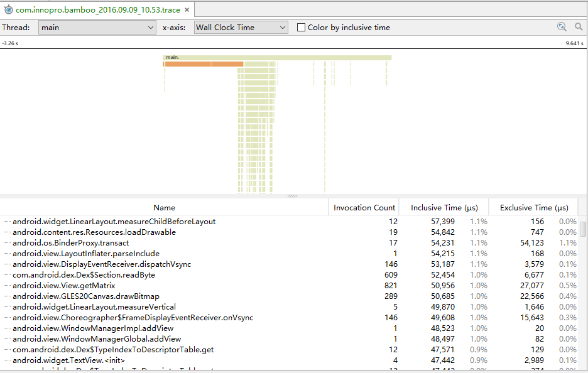Image resolution: width=588 pixels, height=373 pixels.
Task: Click the splitter handle above the table
Action: click(293, 197)
